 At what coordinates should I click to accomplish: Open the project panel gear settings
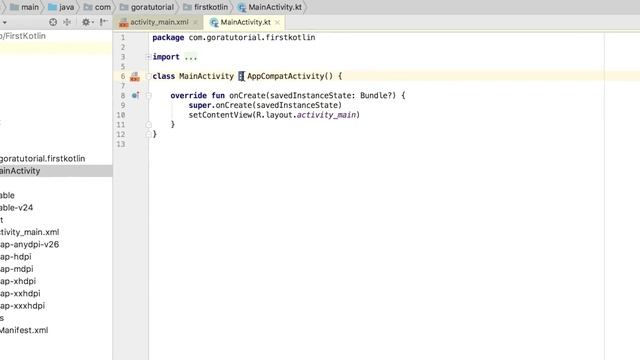(87, 22)
